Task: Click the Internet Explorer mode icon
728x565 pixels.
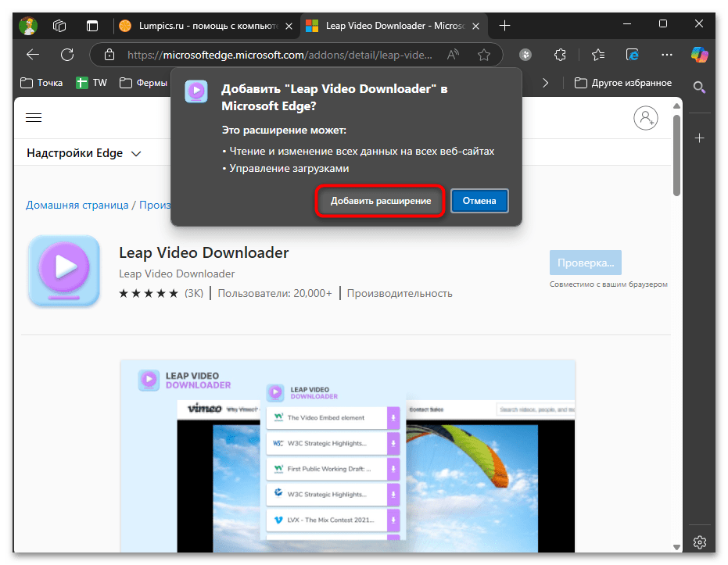Action: coord(632,55)
